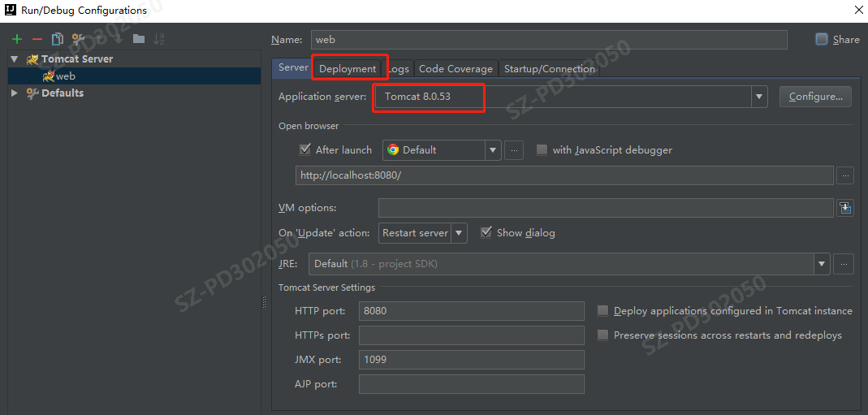868x415 pixels.
Task: Open the JRE dropdown arrow
Action: tap(822, 264)
